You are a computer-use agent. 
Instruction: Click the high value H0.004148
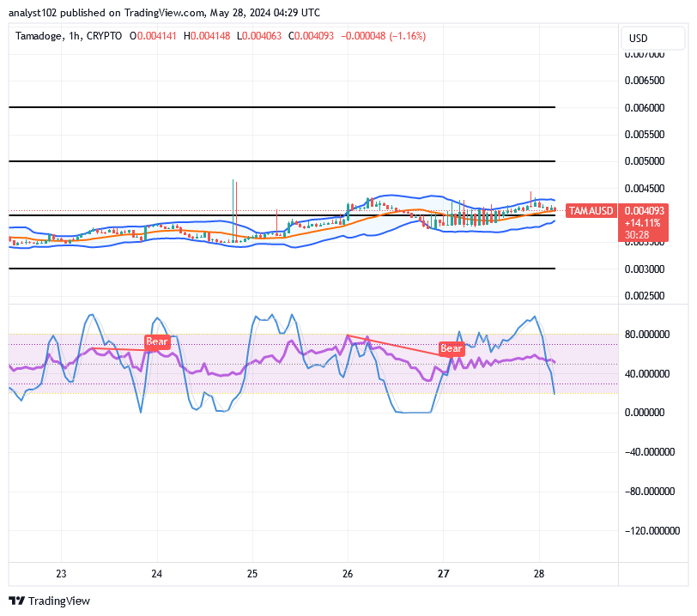pyautogui.click(x=207, y=36)
